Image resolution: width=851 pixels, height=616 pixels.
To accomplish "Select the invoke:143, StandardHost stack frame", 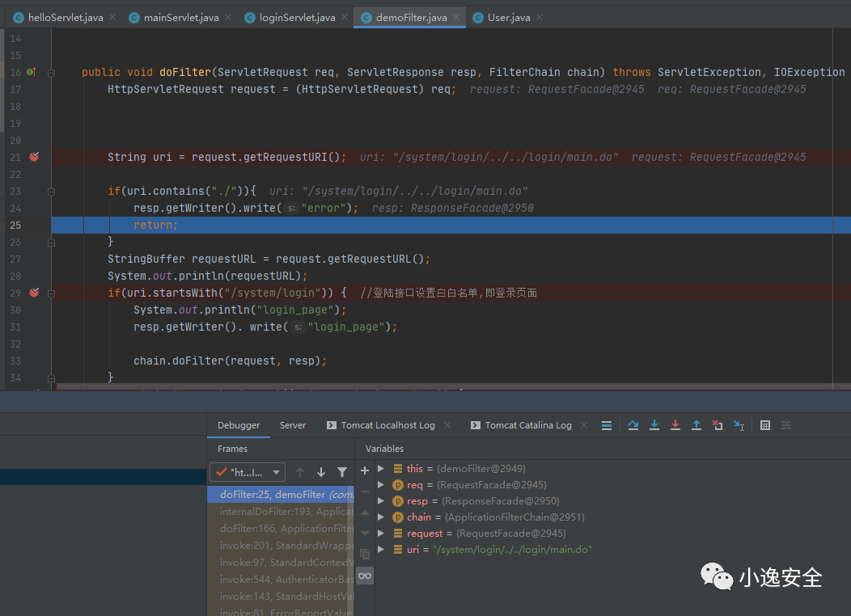I will (x=281, y=597).
